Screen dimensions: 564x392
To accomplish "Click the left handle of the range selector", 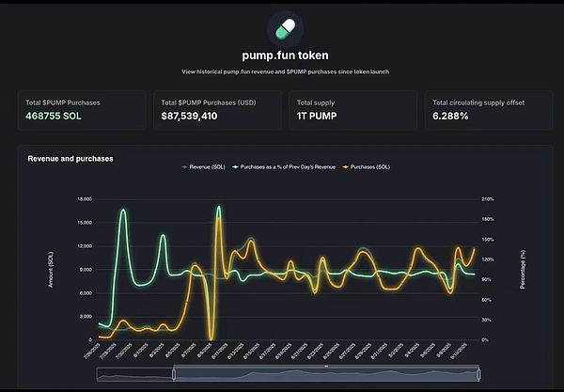I will point(174,375).
